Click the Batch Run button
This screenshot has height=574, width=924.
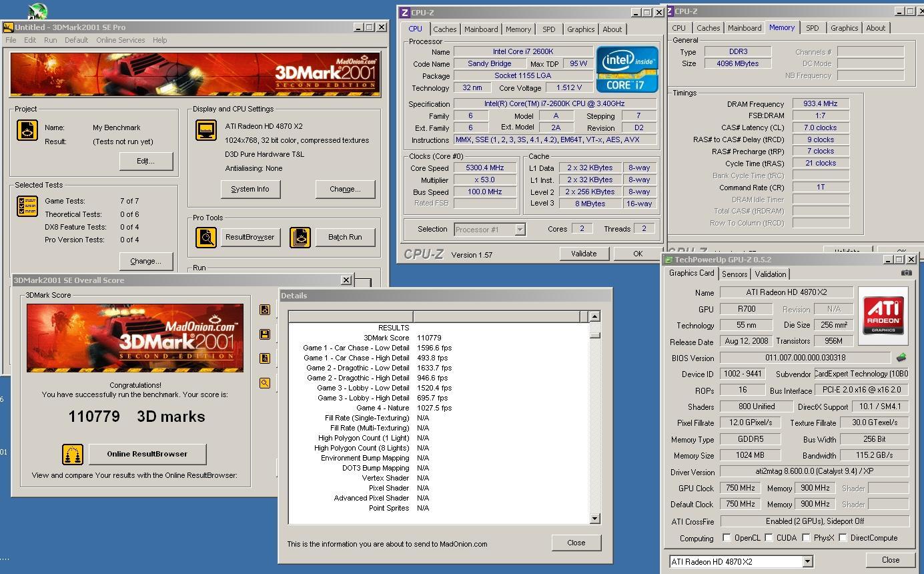pyautogui.click(x=345, y=237)
